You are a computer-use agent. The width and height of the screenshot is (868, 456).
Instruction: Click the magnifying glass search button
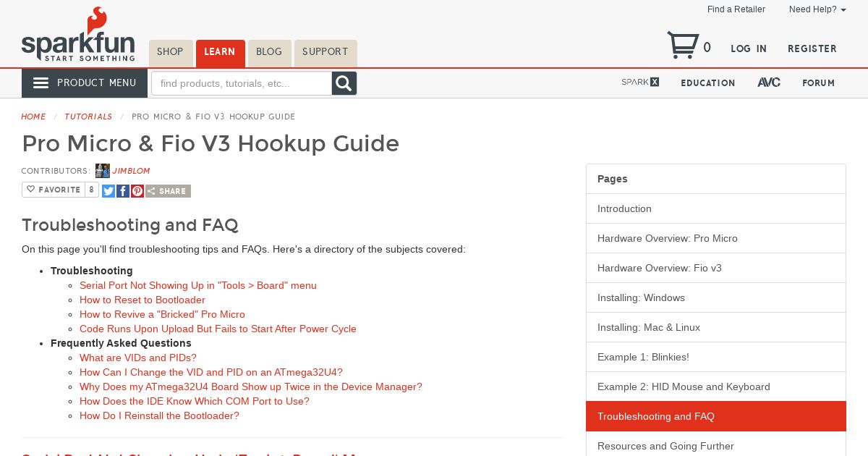click(344, 83)
